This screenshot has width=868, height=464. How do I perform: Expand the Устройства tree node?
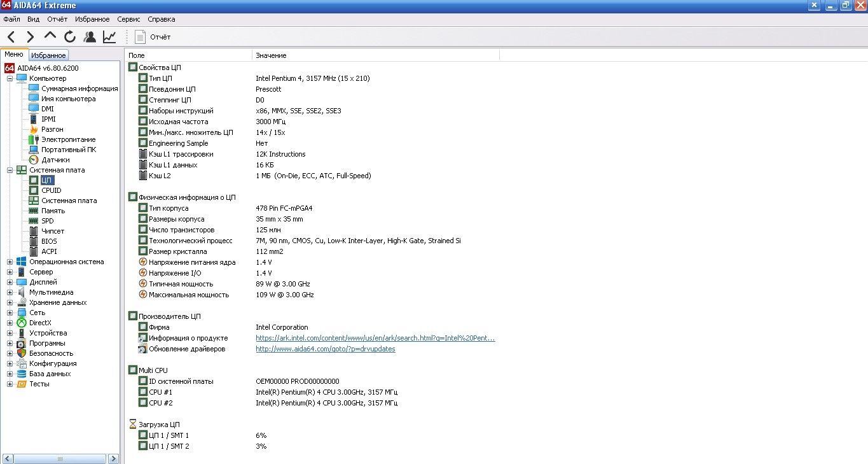pyautogui.click(x=10, y=333)
